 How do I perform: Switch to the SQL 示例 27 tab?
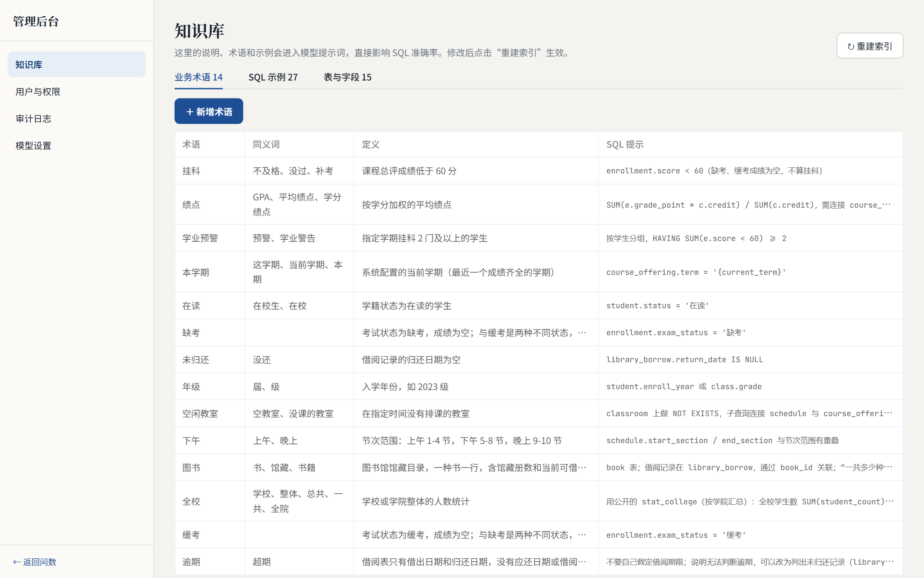(x=273, y=77)
